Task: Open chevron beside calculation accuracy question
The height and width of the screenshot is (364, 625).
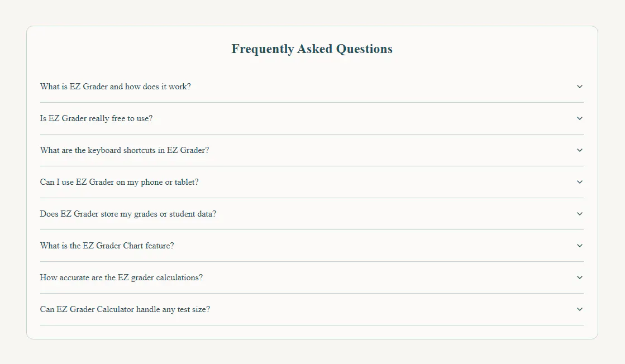Action: (580, 277)
